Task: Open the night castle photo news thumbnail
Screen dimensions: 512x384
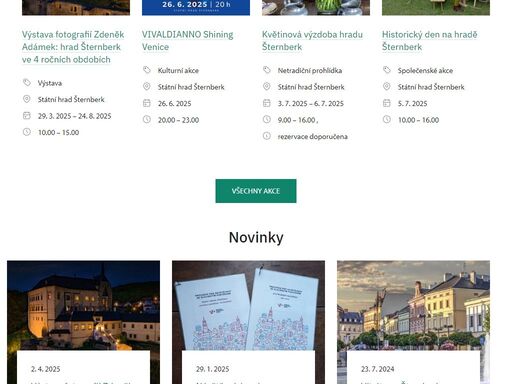Action: 83,305
